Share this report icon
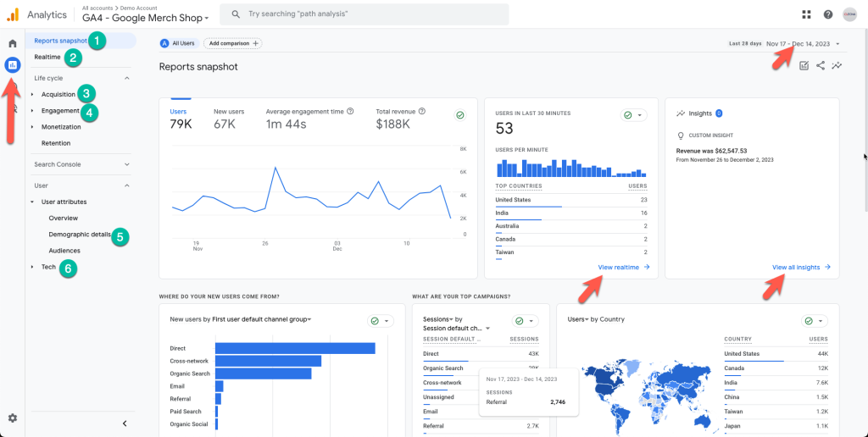This screenshot has height=437, width=868. (x=821, y=66)
